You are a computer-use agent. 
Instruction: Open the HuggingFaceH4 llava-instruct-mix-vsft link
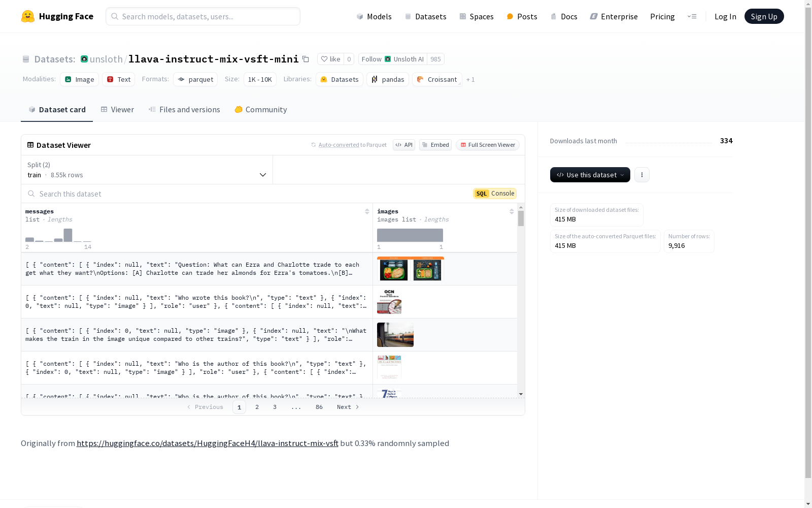pyautogui.click(x=208, y=443)
